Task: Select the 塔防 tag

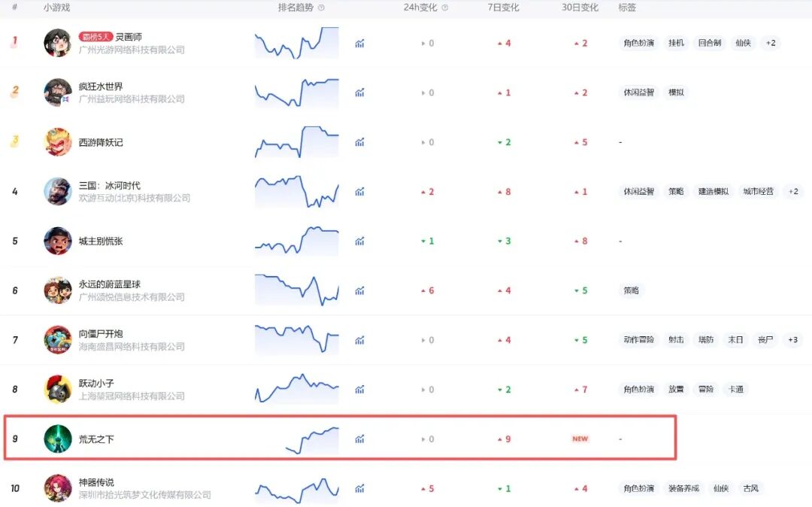Action: 706,340
